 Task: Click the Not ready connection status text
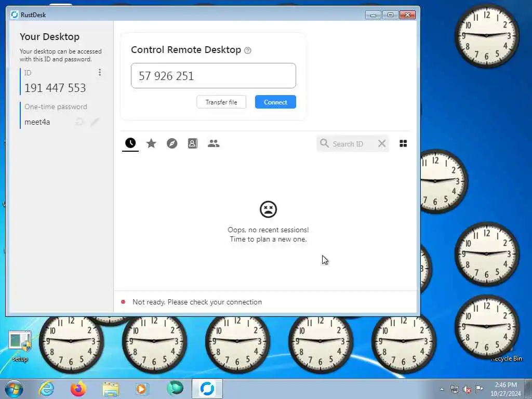point(197,302)
